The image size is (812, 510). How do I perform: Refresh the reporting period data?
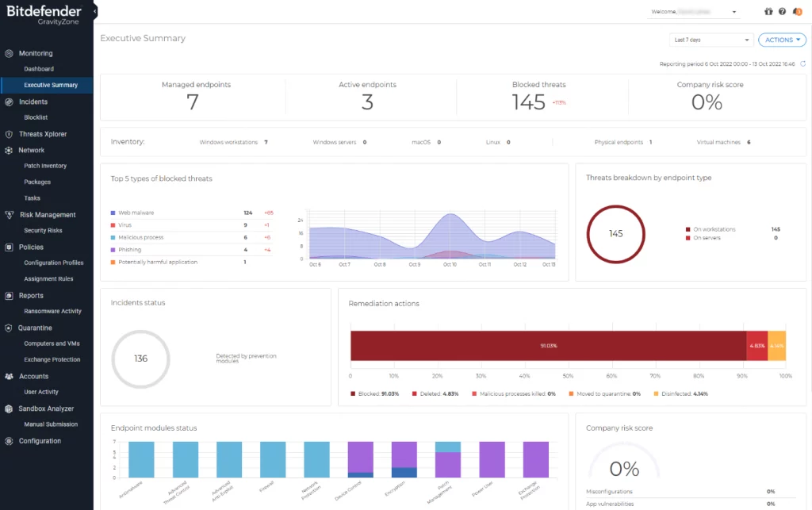[x=802, y=63]
